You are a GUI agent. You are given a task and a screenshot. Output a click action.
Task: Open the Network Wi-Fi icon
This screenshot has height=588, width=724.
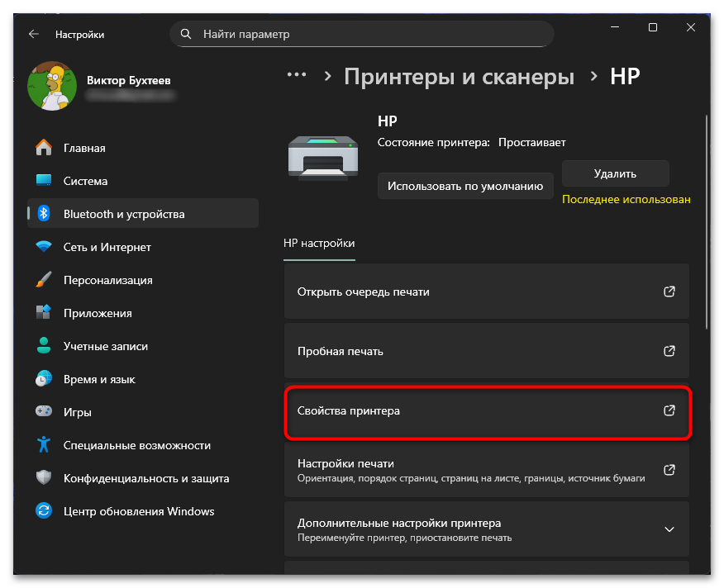pyautogui.click(x=44, y=246)
